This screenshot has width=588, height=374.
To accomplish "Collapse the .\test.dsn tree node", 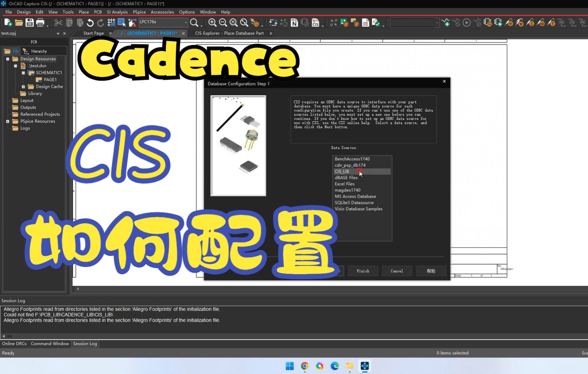I will [15, 66].
